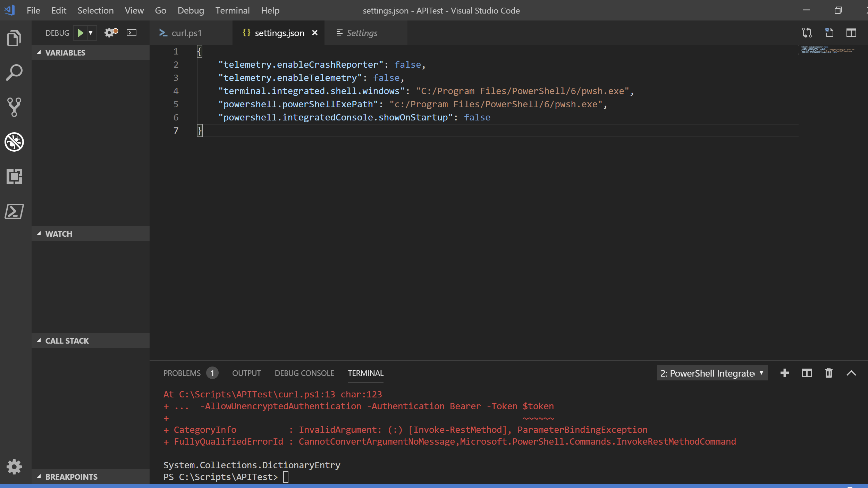
Task: Open debug configuration dropdown arrow
Action: [x=91, y=33]
